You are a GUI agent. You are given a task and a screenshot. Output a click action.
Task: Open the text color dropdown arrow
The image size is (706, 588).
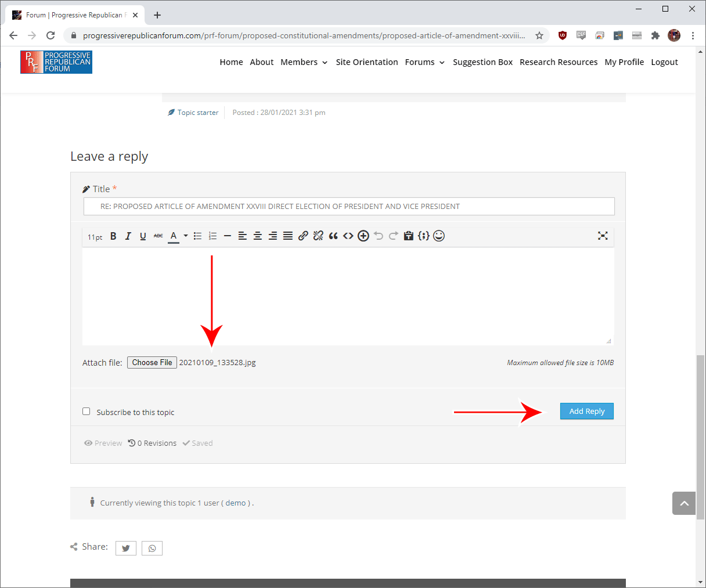[x=186, y=236]
